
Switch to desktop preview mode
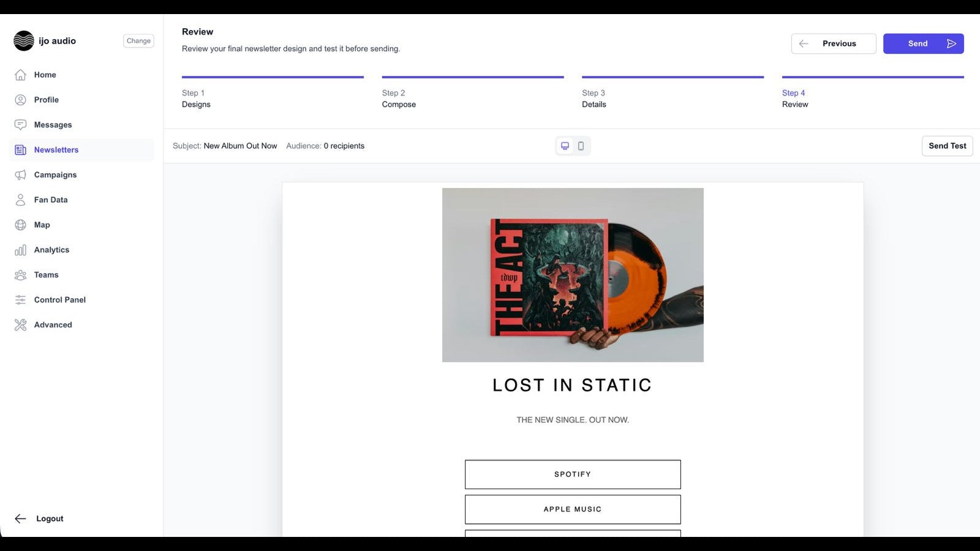pyautogui.click(x=564, y=146)
